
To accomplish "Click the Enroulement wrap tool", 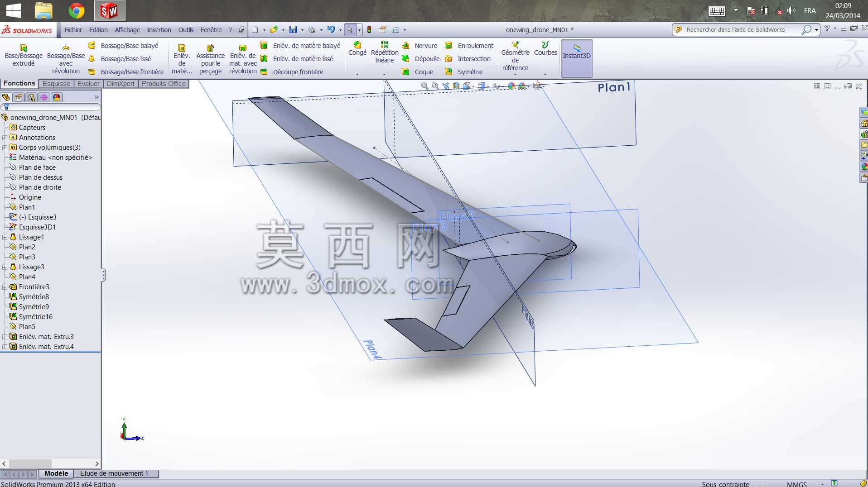I will pos(469,46).
